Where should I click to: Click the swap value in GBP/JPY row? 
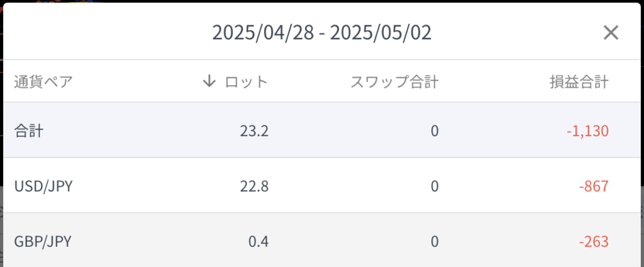click(434, 242)
